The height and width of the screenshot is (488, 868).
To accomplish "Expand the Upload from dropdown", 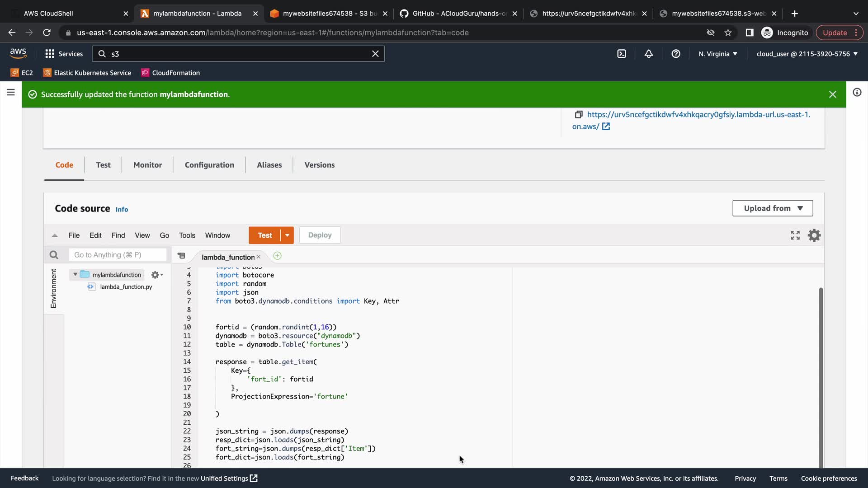I will [x=773, y=208].
